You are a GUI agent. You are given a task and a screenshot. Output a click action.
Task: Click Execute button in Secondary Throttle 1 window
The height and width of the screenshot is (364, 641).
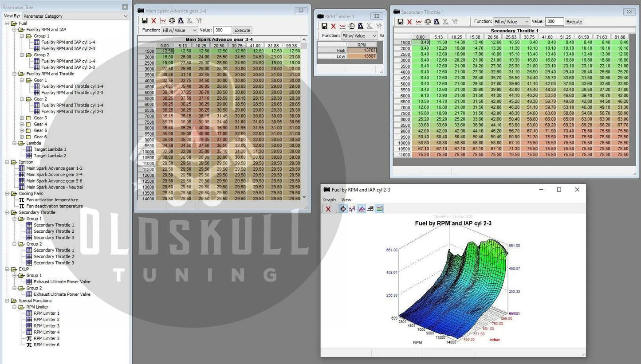tap(574, 22)
